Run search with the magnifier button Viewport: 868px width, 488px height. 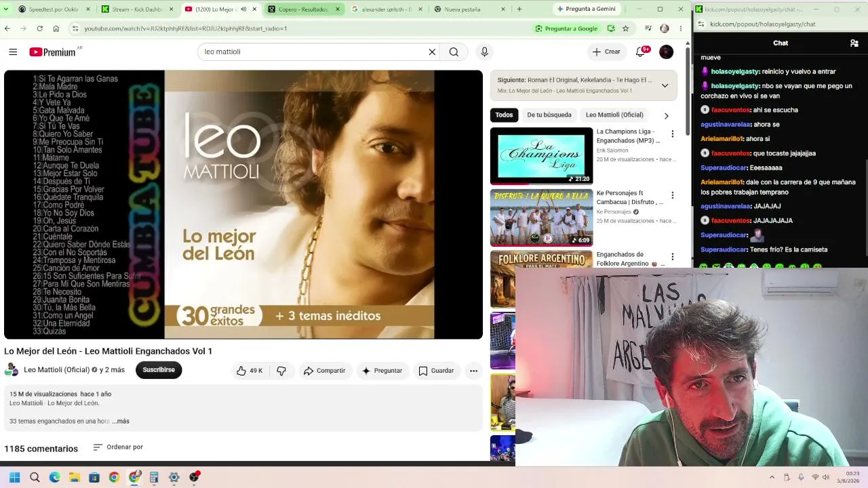point(454,52)
